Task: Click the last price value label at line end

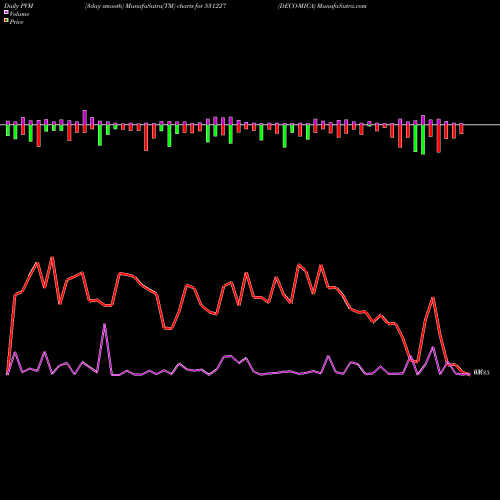Action: point(481,373)
